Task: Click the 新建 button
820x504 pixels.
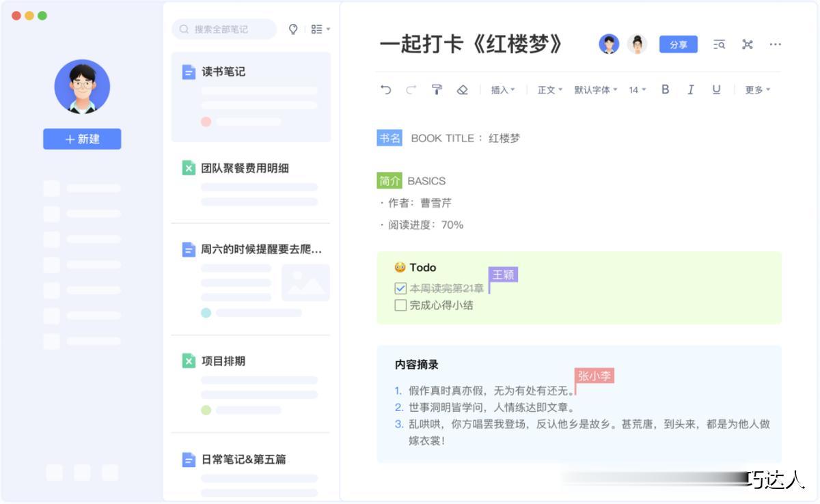Action: (x=82, y=139)
